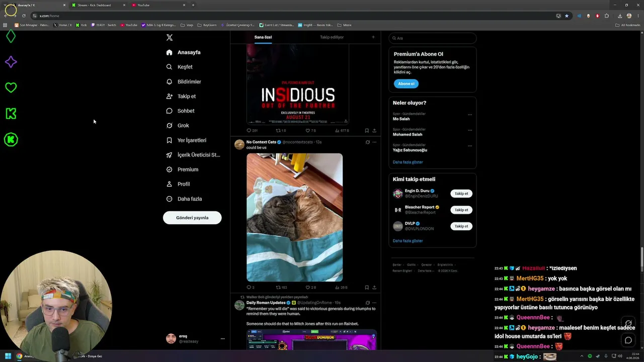Open No Context Cats profile avatar
Screen dimensions: 644x362
point(239,145)
